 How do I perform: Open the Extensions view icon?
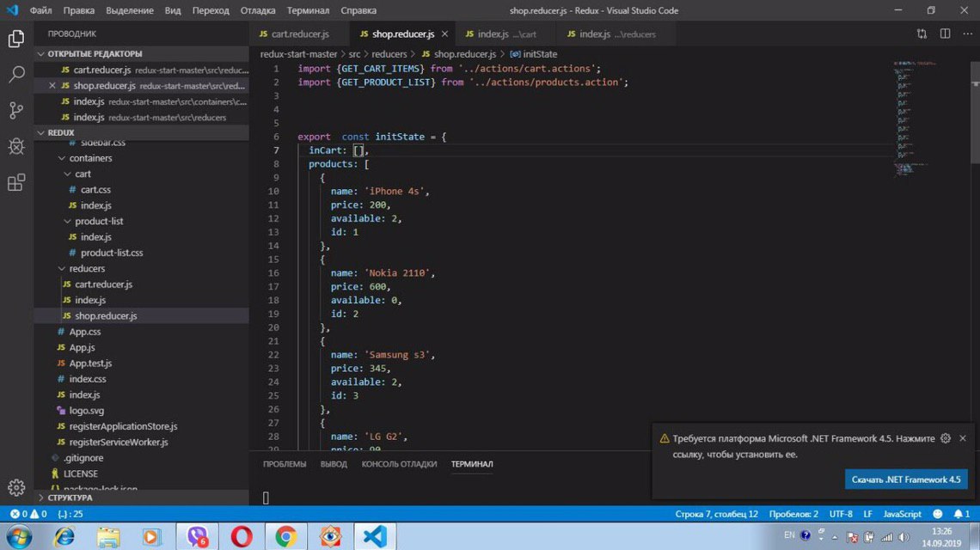(x=16, y=183)
